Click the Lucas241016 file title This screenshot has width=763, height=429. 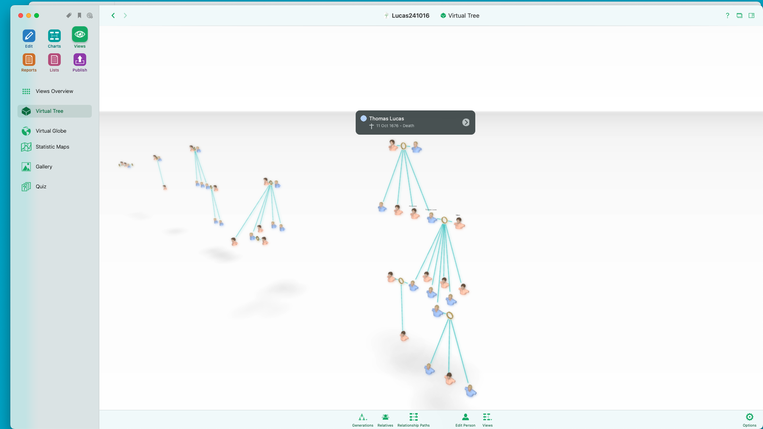(410, 16)
